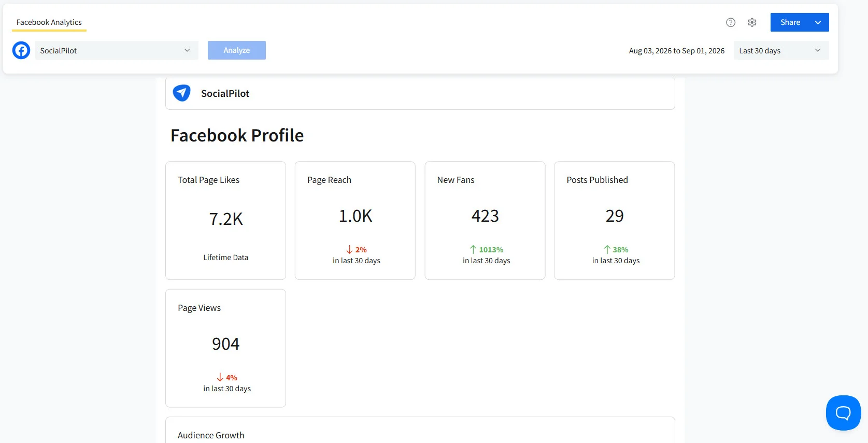868x443 pixels.
Task: Click the Total Page Likes 7.2K value
Action: tap(226, 219)
